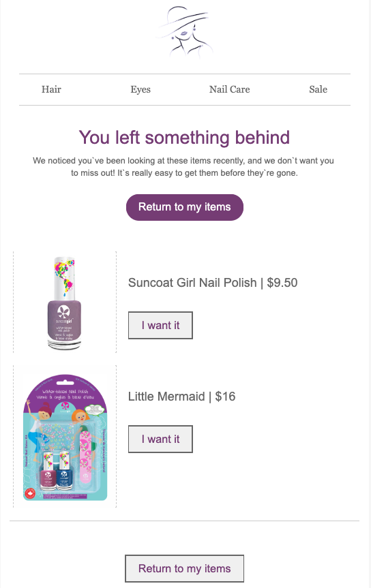Click the Suncoat Girl Nail Polish title
371x588 pixels.
pyautogui.click(x=192, y=282)
